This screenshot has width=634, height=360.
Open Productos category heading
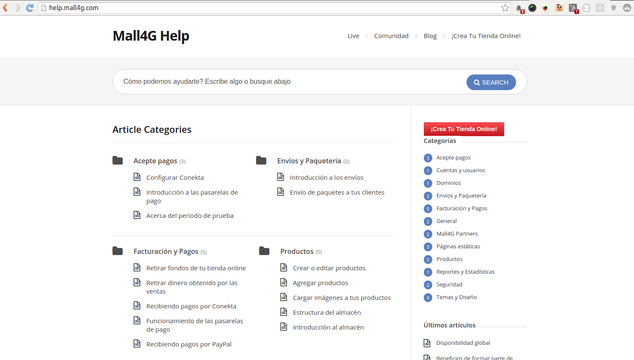coord(297,252)
